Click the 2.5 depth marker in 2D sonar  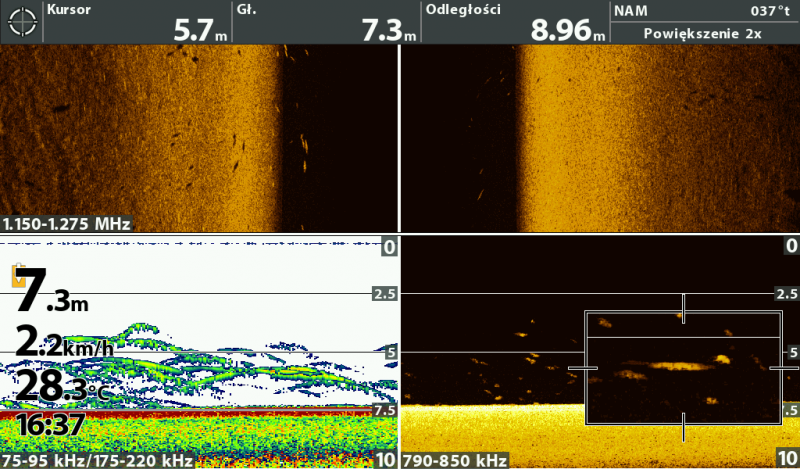pyautogui.click(x=384, y=294)
